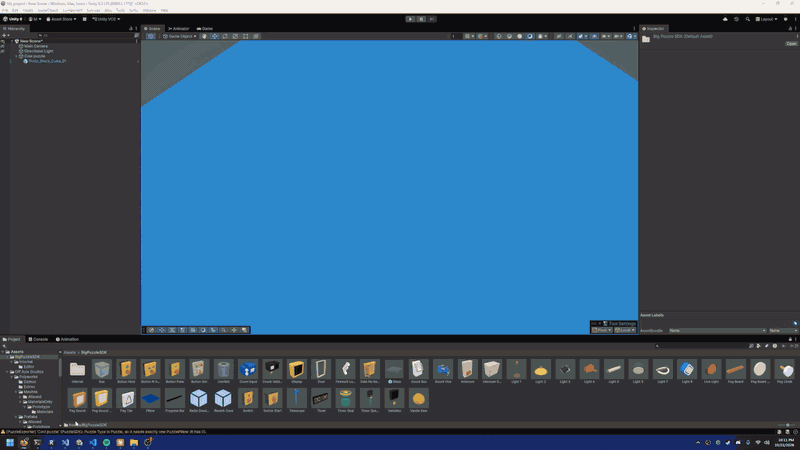Select the Pillow prefab asset

pos(150,401)
